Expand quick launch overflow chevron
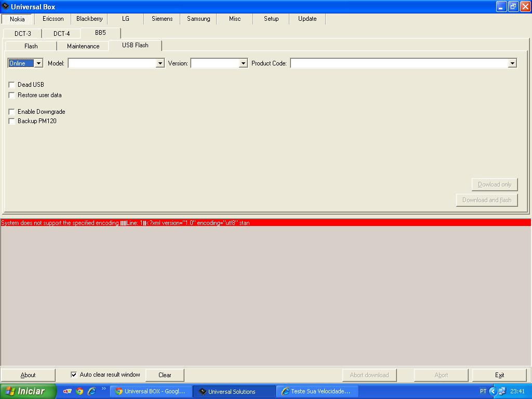532x399 pixels. click(104, 389)
